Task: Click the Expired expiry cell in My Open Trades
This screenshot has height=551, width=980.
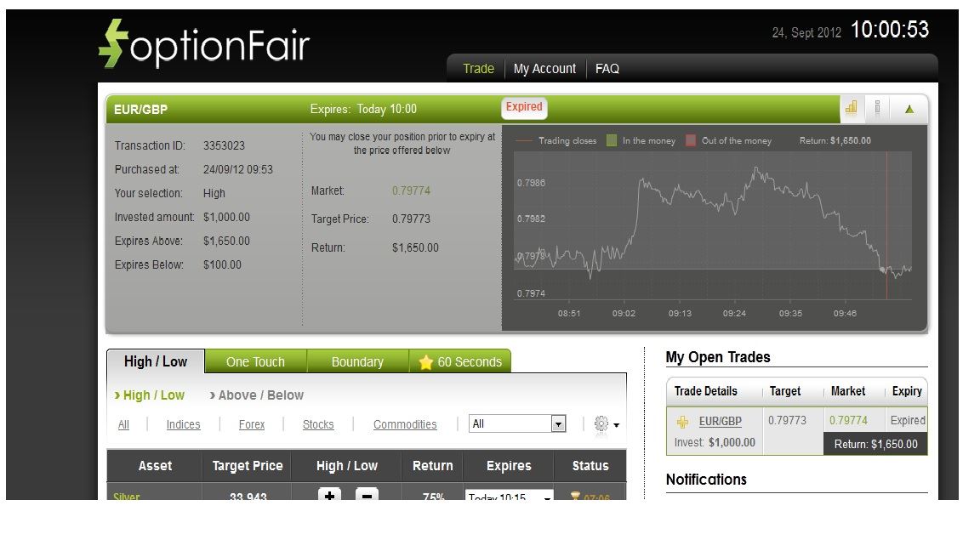Action: tap(908, 420)
